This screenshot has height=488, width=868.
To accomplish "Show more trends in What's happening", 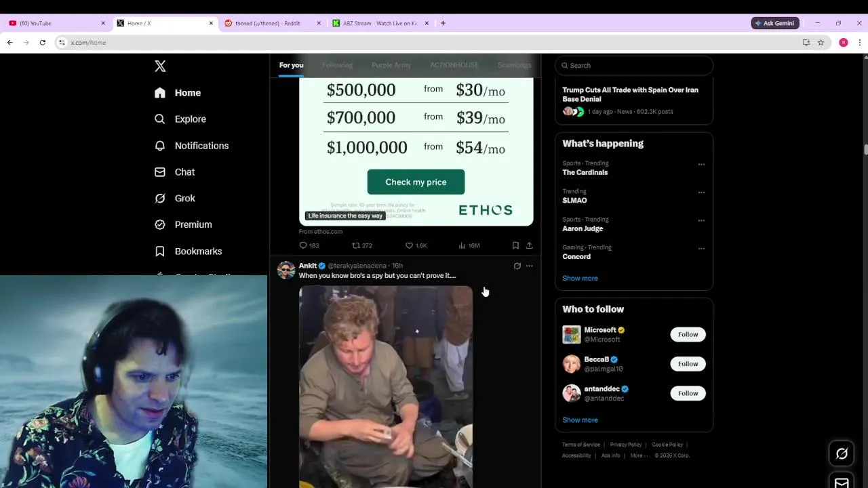I will point(580,279).
